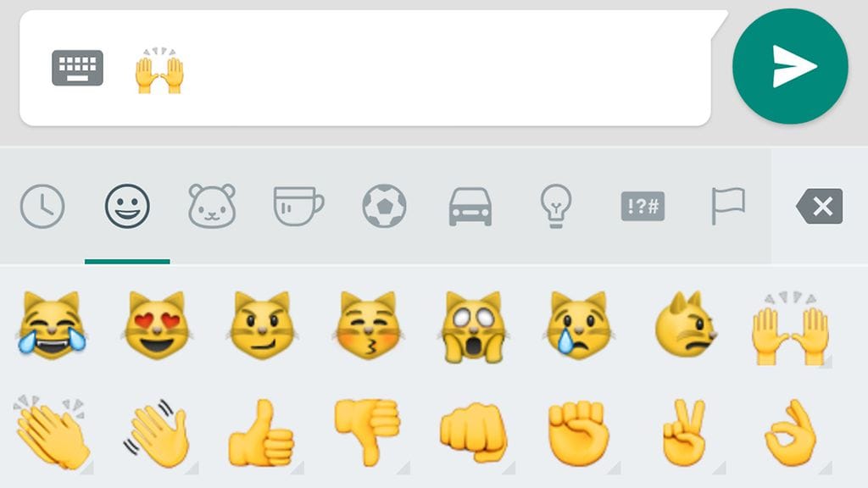Open the activities soccer ball tab
The image size is (868, 488).
click(384, 206)
